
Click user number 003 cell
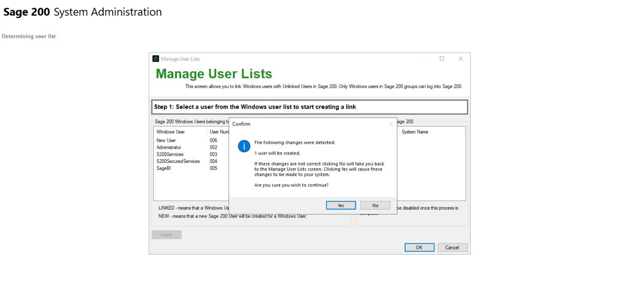coord(213,155)
